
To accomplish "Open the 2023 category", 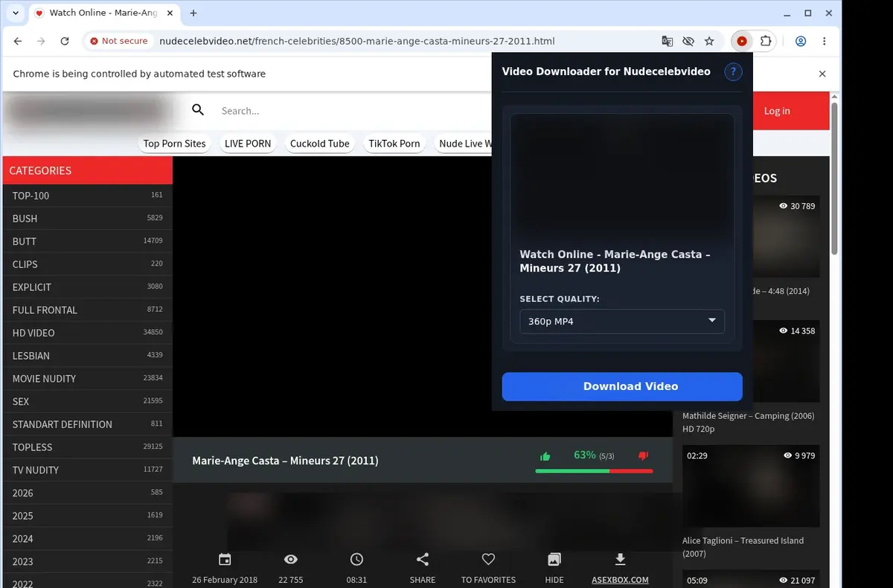I will tap(87, 562).
